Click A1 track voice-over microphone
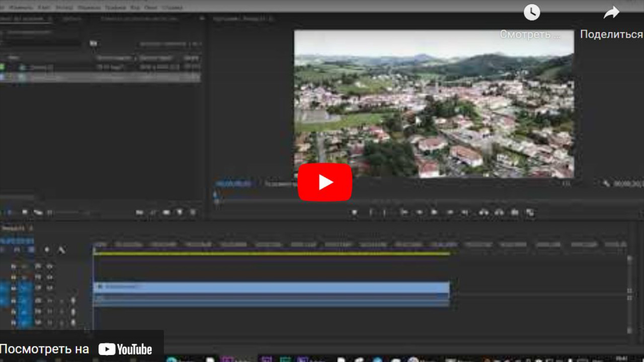 [73, 301]
